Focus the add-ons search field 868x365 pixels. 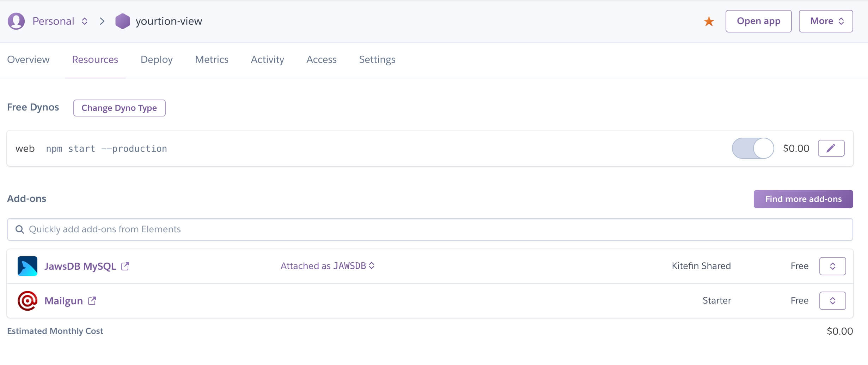tap(430, 229)
